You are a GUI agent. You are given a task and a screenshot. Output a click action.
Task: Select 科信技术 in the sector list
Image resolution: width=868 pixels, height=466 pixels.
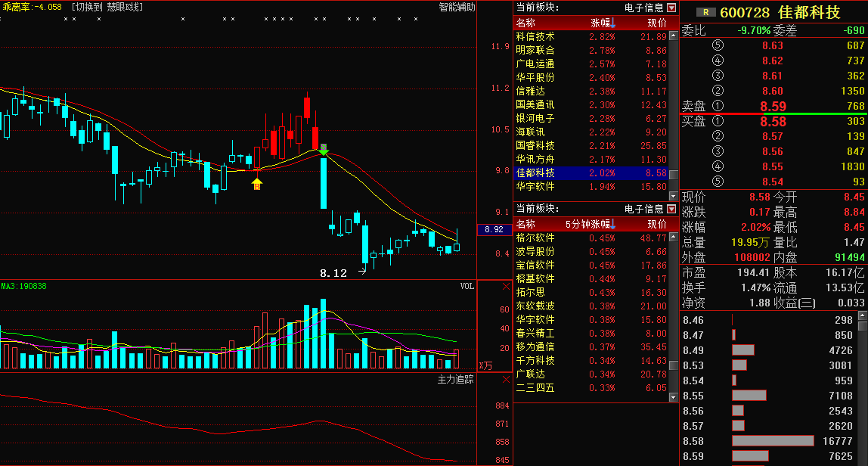tap(535, 36)
